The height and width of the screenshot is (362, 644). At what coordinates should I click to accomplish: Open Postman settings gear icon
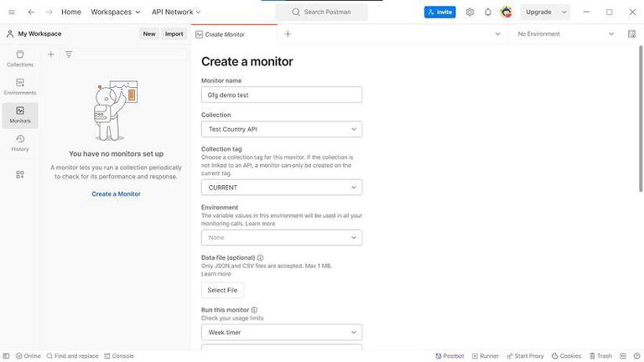pos(470,13)
